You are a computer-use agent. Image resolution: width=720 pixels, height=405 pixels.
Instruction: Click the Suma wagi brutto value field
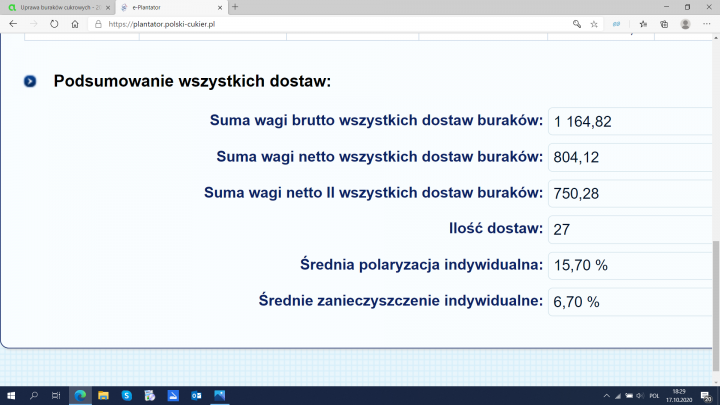630,122
